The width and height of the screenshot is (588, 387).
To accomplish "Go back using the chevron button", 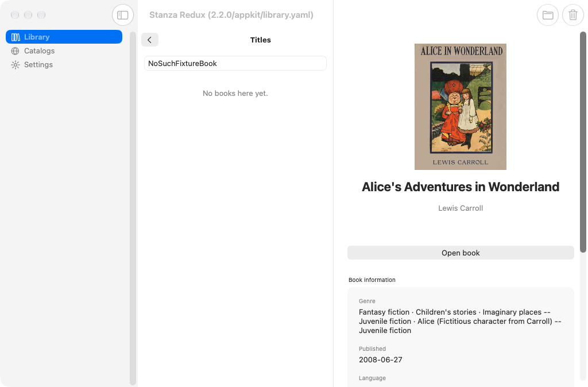I will tap(150, 40).
